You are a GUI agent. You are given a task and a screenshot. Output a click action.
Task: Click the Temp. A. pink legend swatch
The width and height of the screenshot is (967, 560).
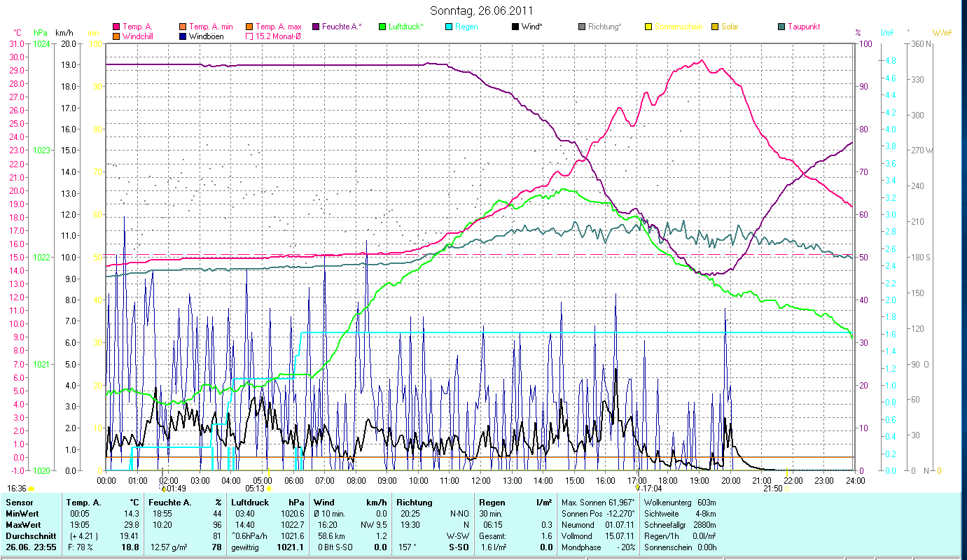click(116, 27)
